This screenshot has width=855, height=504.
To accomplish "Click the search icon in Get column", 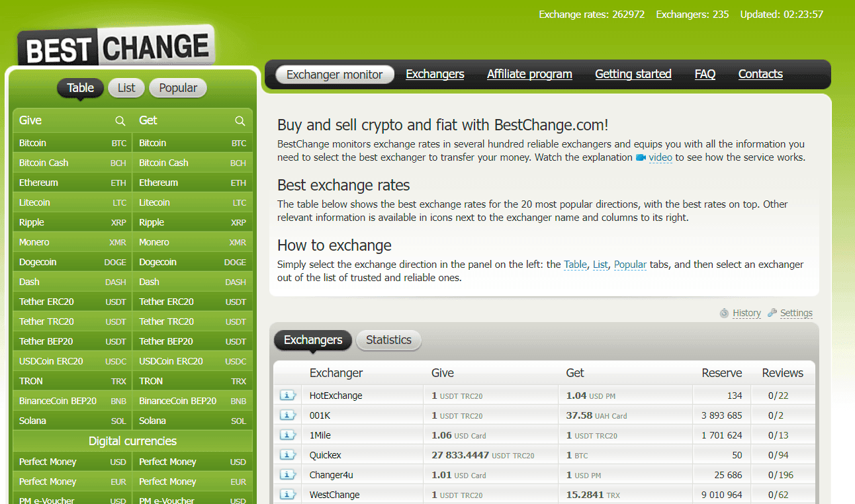I will tap(240, 120).
